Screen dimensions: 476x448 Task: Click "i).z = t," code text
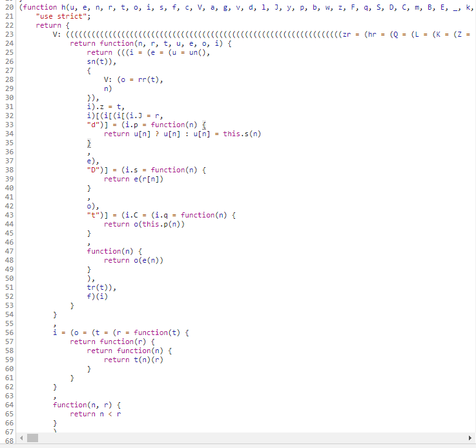click(x=106, y=107)
